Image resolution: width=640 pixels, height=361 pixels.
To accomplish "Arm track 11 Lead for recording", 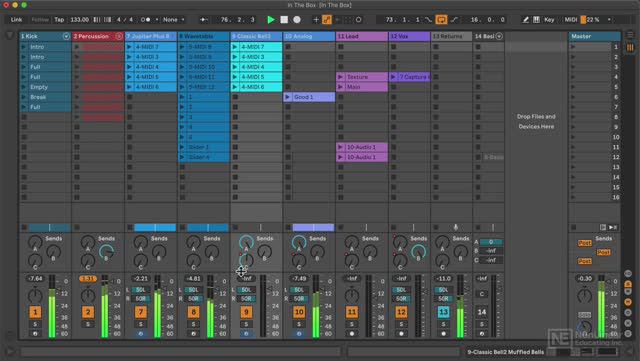I will pos(352,334).
